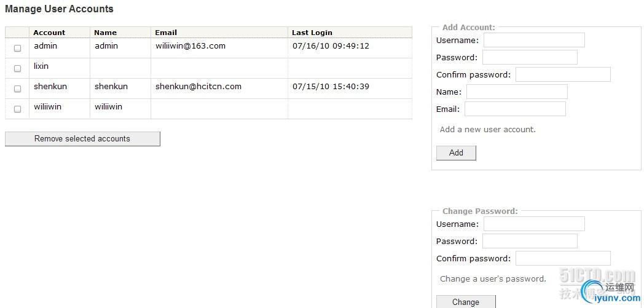The height and width of the screenshot is (308, 644).
Task: Focus Password field in Add Account
Action: [530, 58]
